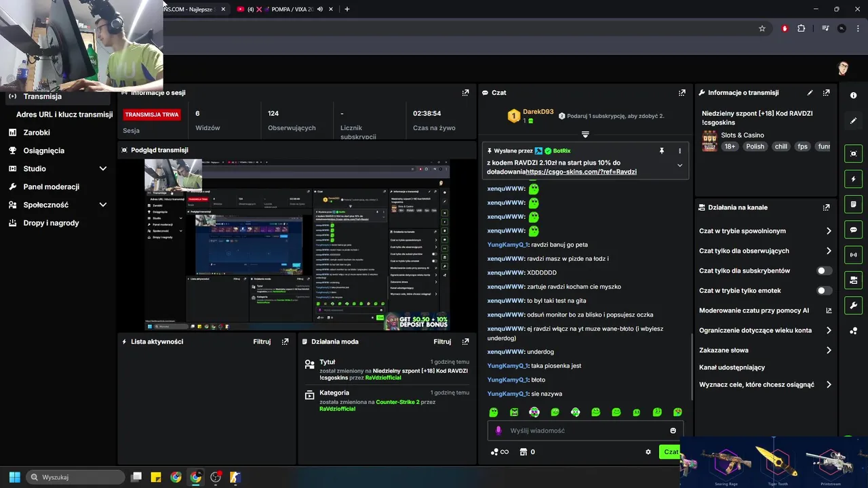This screenshot has width=868, height=488.
Task: Pop out the Działania moda panel
Action: coord(465,342)
